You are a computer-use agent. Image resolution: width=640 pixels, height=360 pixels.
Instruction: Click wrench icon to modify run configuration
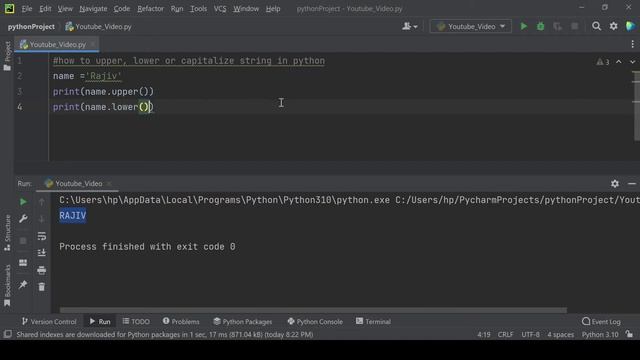tap(23, 219)
